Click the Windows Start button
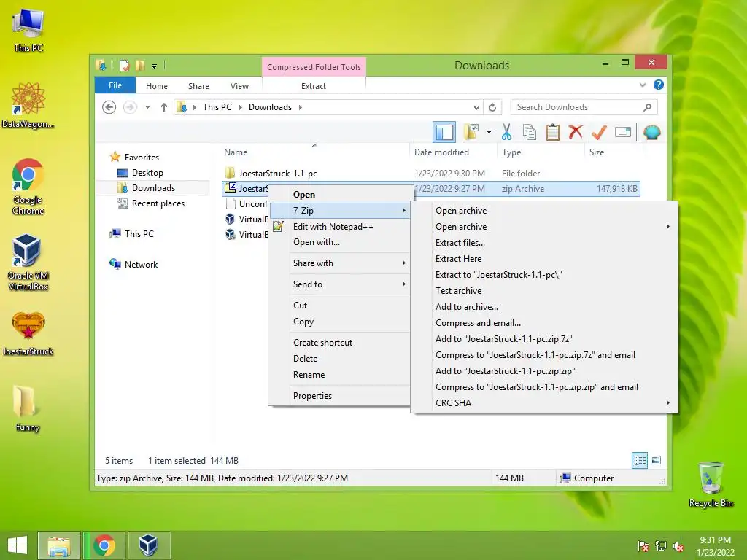The height and width of the screenshot is (560, 747). click(x=18, y=545)
